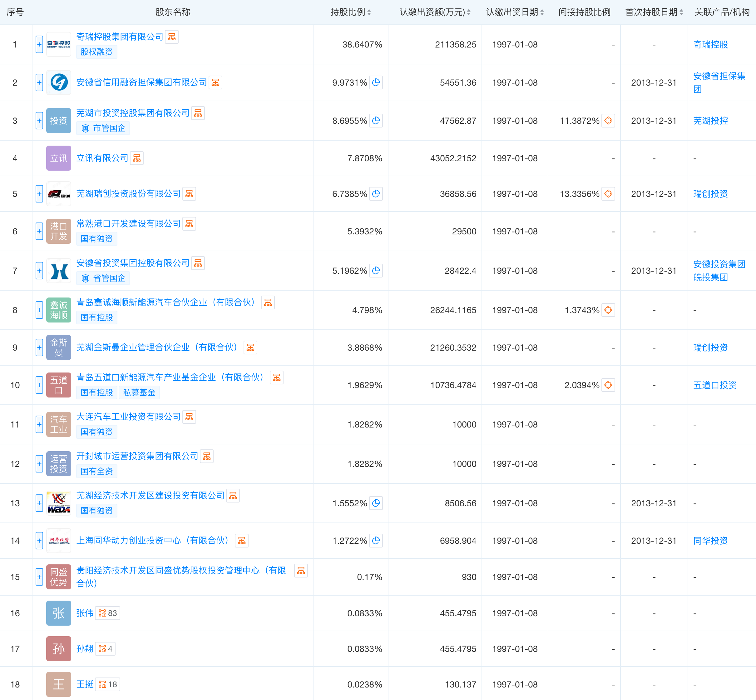Expand row for 奇瑞控股集团有限公司
The height and width of the screenshot is (700, 756).
point(39,45)
